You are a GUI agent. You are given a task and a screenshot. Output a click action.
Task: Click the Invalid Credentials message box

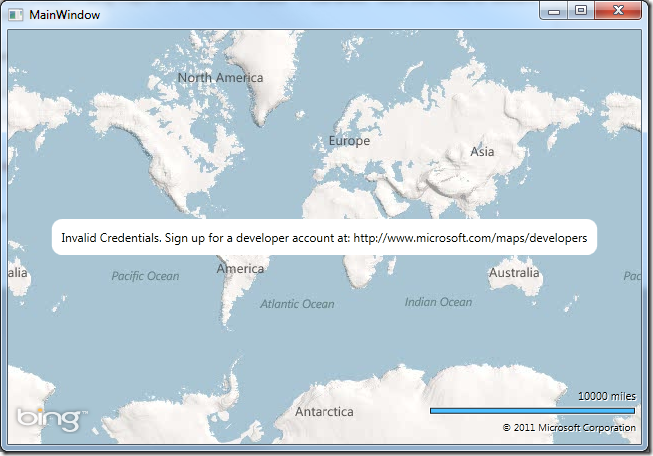tap(324, 237)
